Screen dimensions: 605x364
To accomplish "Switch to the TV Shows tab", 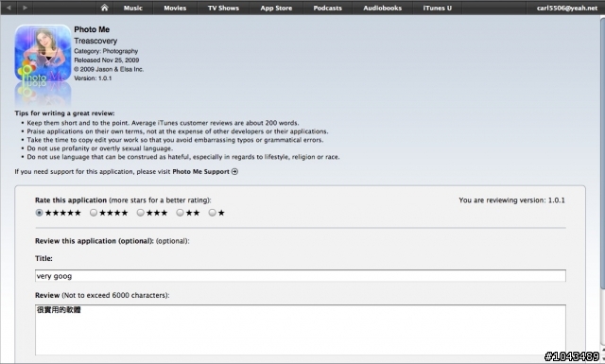I will [223, 8].
